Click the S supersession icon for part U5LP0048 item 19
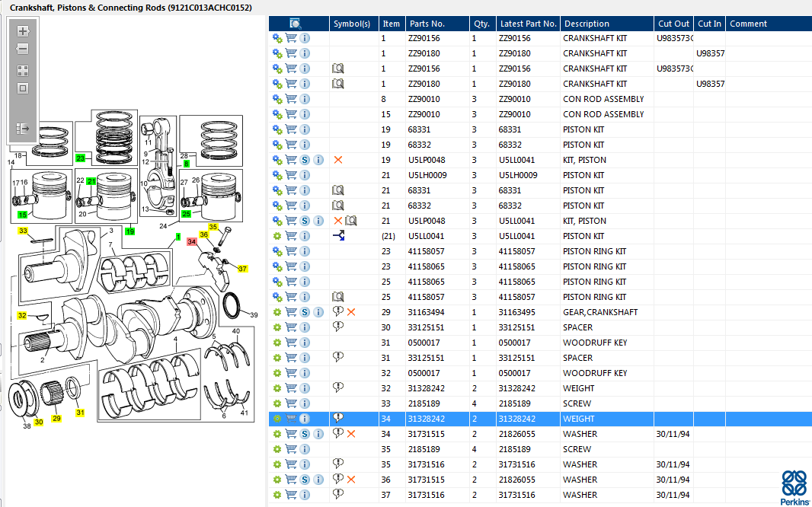Viewport: 812px width, 507px height. 305,160
